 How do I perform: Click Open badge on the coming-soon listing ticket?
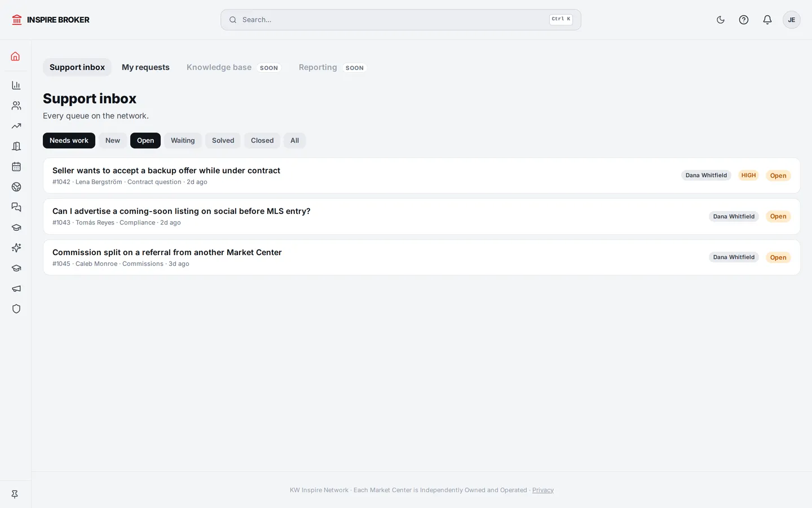tap(778, 216)
